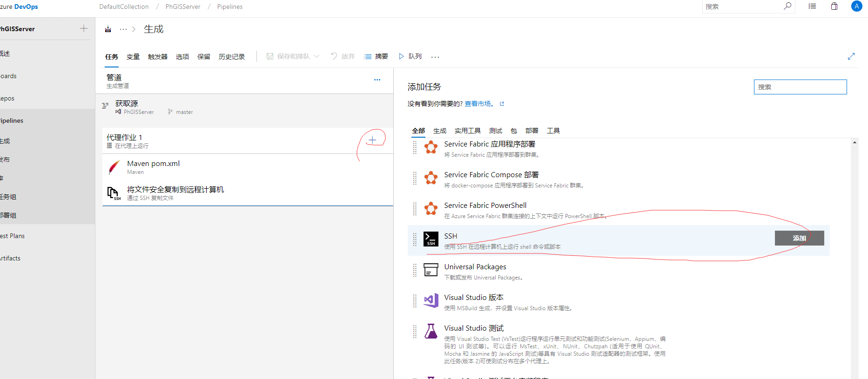Click the SSH task terminal icon
Screen dimensions: 868x379
(431, 239)
